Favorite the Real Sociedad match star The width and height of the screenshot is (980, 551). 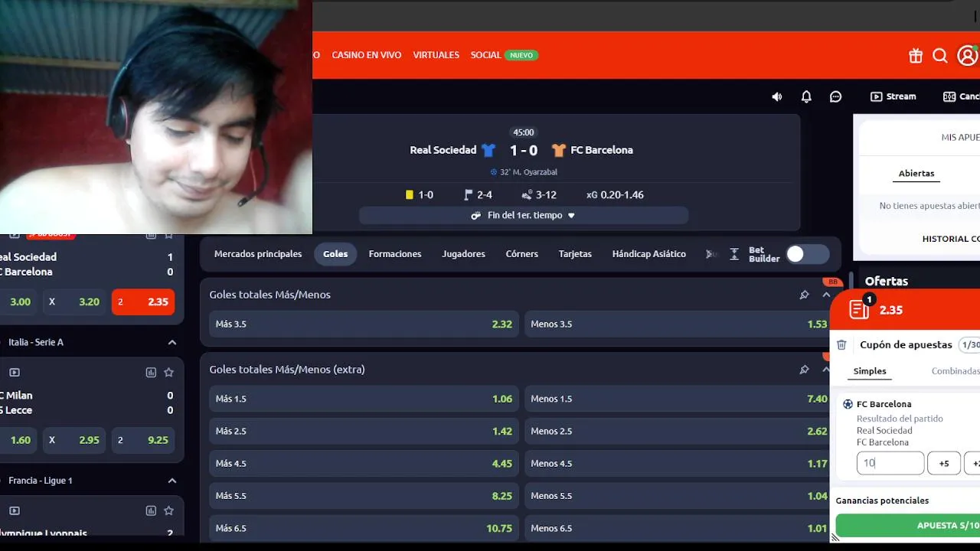pyautogui.click(x=168, y=236)
